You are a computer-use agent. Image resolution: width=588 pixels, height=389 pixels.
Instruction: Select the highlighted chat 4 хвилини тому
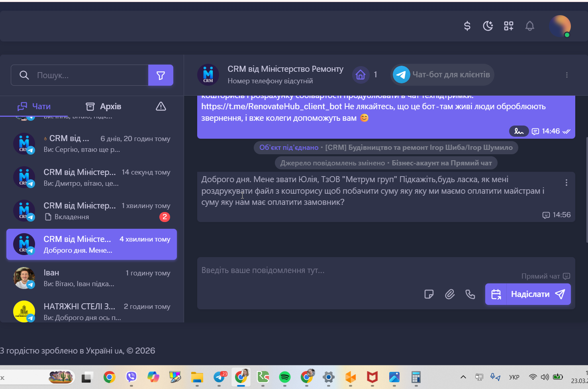pyautogui.click(x=92, y=244)
